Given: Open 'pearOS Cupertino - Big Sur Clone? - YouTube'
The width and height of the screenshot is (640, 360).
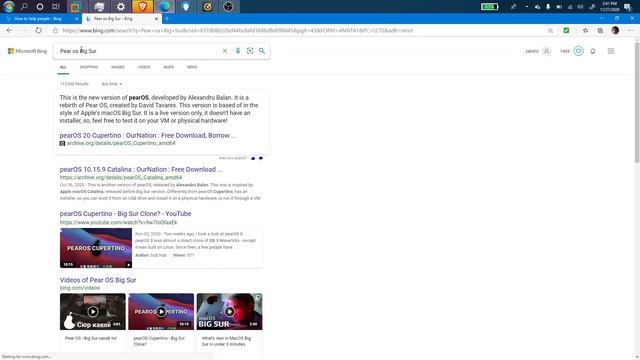Looking at the screenshot, I should tap(125, 213).
